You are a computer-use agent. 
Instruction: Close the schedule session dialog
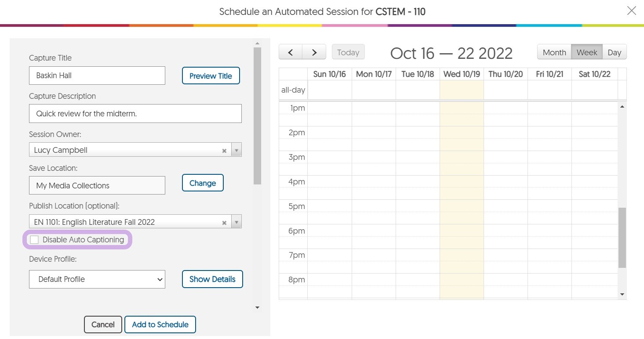coord(631,11)
